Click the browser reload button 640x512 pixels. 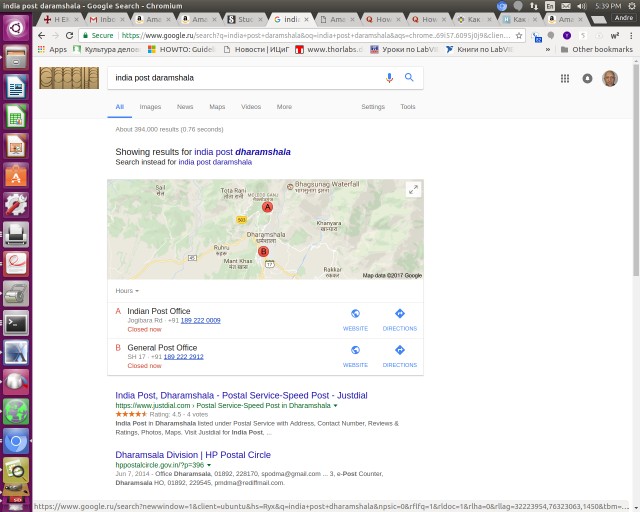point(69,34)
